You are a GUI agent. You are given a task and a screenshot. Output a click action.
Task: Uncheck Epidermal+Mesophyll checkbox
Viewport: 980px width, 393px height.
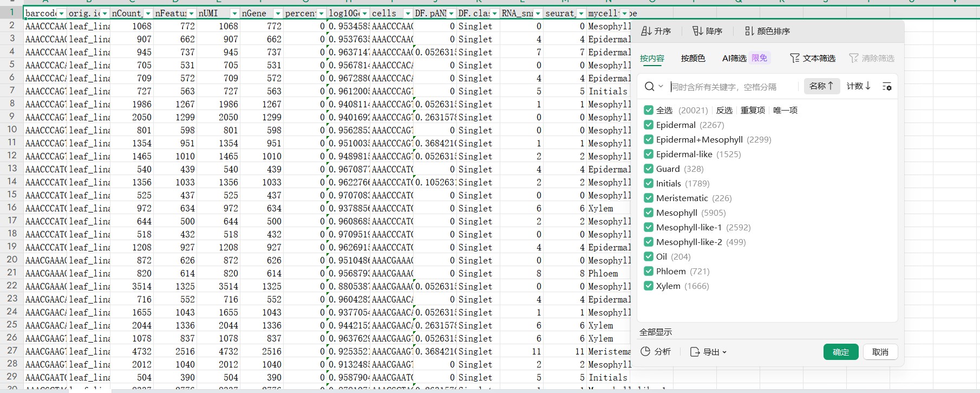[649, 139]
